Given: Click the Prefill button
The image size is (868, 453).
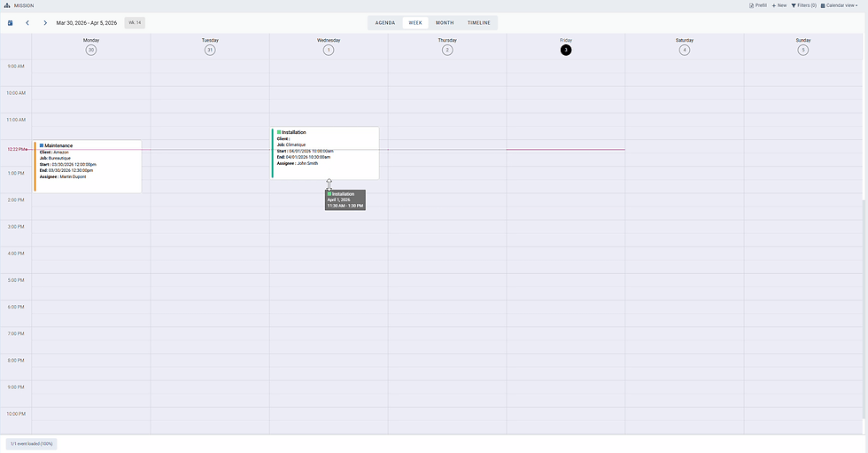Looking at the screenshot, I should (x=758, y=5).
